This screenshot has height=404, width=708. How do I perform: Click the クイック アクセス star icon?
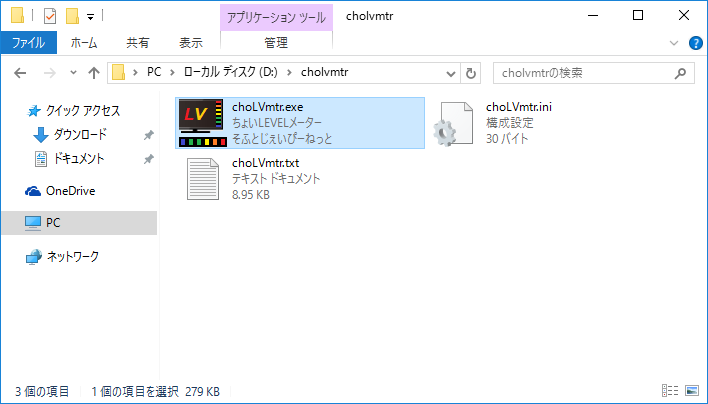click(x=33, y=111)
